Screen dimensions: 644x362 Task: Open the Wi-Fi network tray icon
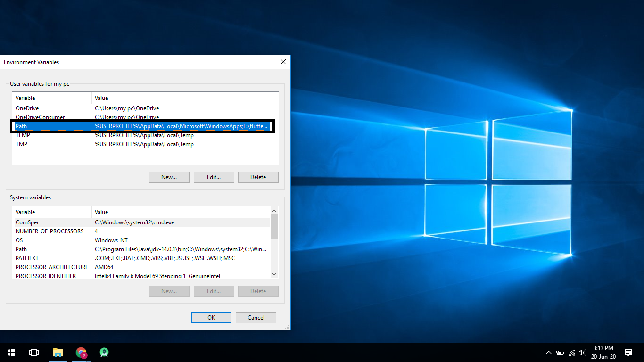tap(571, 352)
